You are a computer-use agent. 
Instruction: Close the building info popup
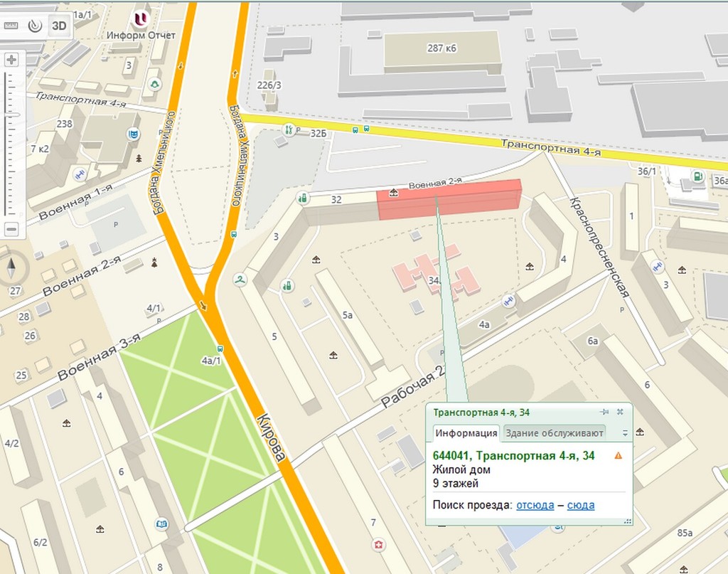(620, 412)
